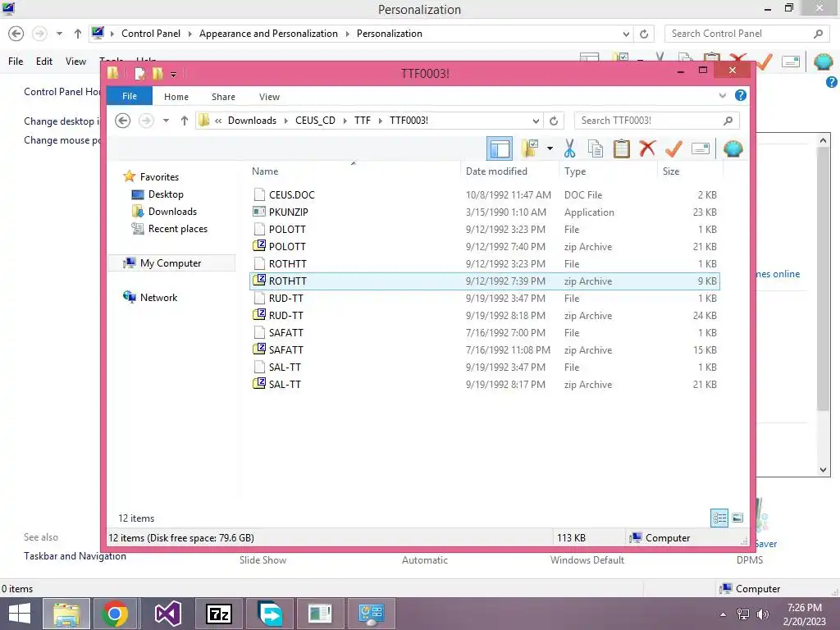Open View ribbon tab in TTF0003! window
Viewport: 840px width, 630px height.
(269, 97)
